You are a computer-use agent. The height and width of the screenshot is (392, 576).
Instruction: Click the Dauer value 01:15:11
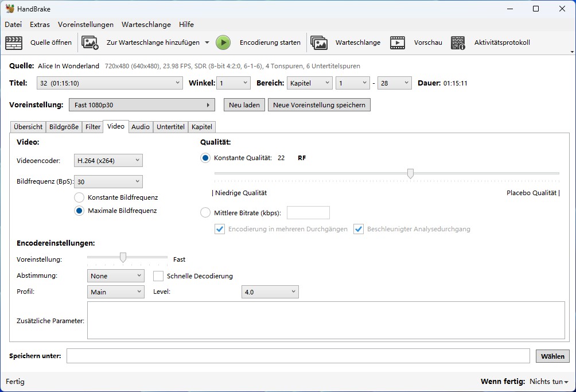455,83
